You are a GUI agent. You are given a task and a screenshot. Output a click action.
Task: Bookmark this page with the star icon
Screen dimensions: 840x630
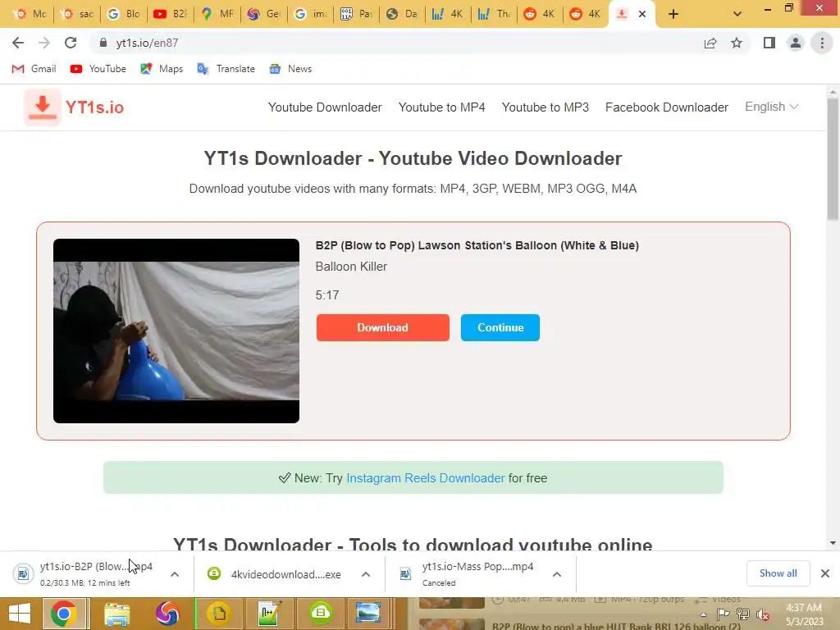click(x=737, y=43)
